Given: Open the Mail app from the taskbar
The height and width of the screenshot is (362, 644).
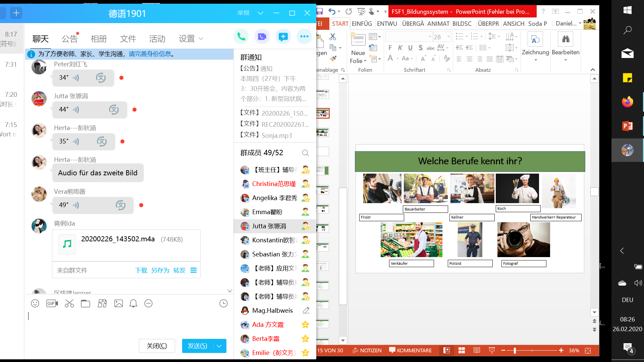Looking at the screenshot, I should 627,53.
